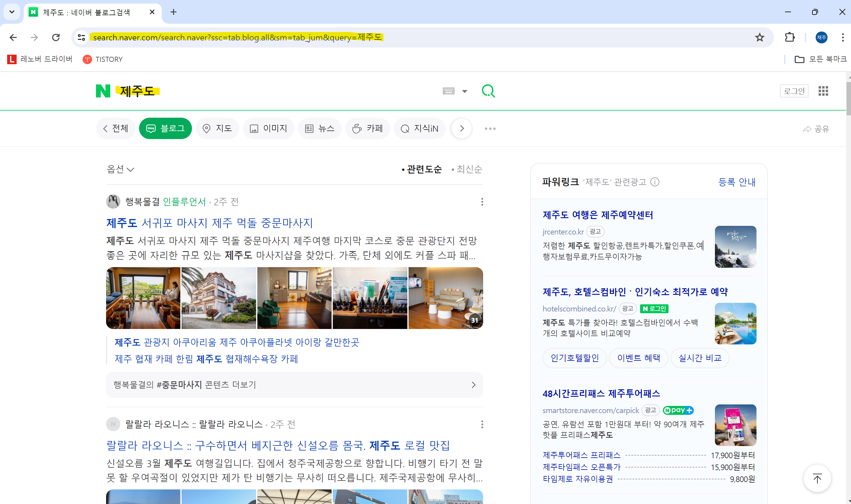Show more tabs with the right chevron
The image size is (851, 504).
coord(461,128)
